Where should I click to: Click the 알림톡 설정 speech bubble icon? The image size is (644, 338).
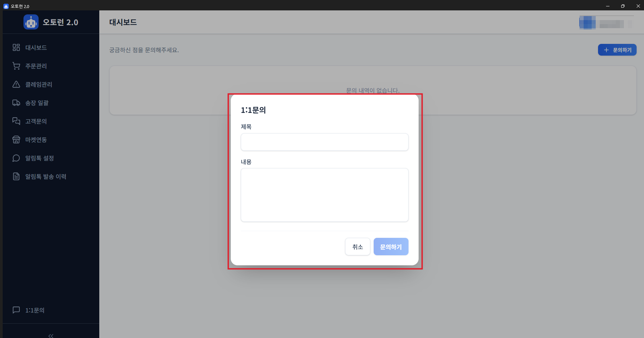pos(16,158)
